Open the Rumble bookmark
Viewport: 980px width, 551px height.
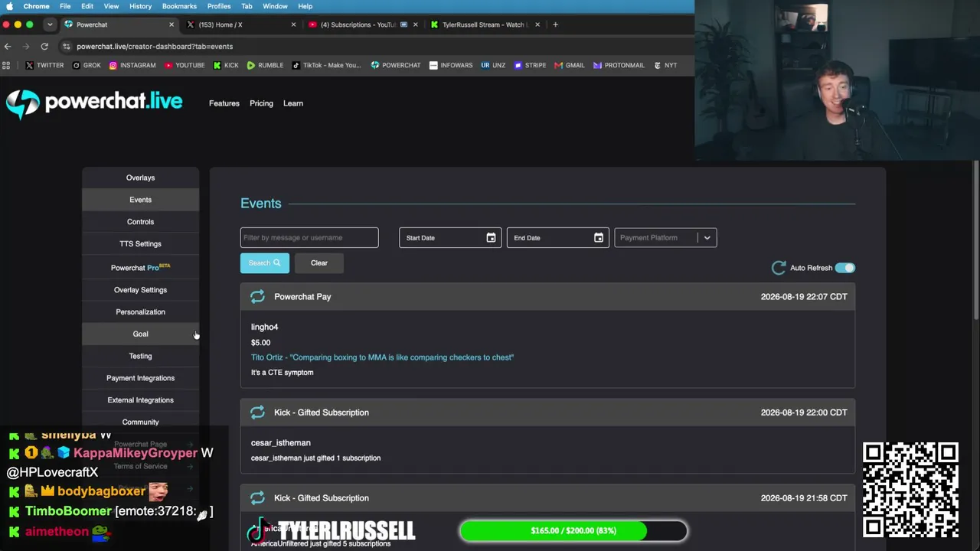265,65
